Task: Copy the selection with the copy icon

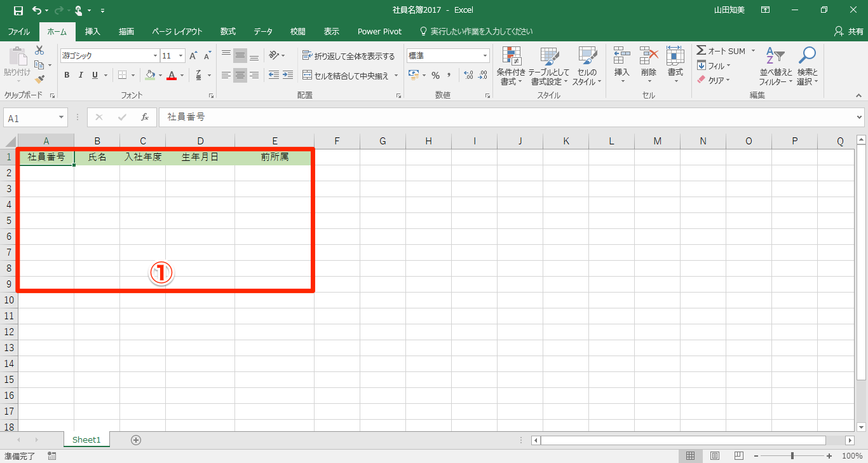Action: point(39,65)
